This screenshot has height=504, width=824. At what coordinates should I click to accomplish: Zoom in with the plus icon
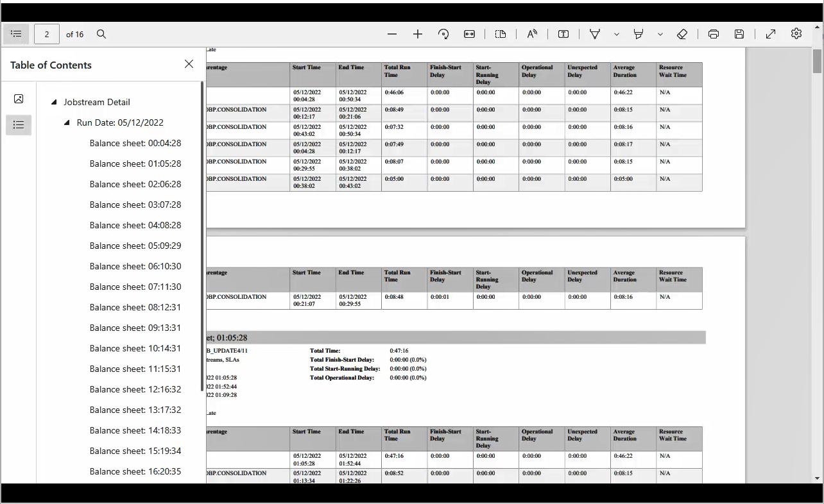(x=418, y=34)
